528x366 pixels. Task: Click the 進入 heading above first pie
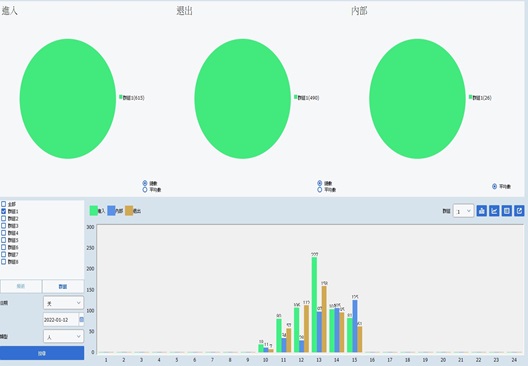(9, 11)
